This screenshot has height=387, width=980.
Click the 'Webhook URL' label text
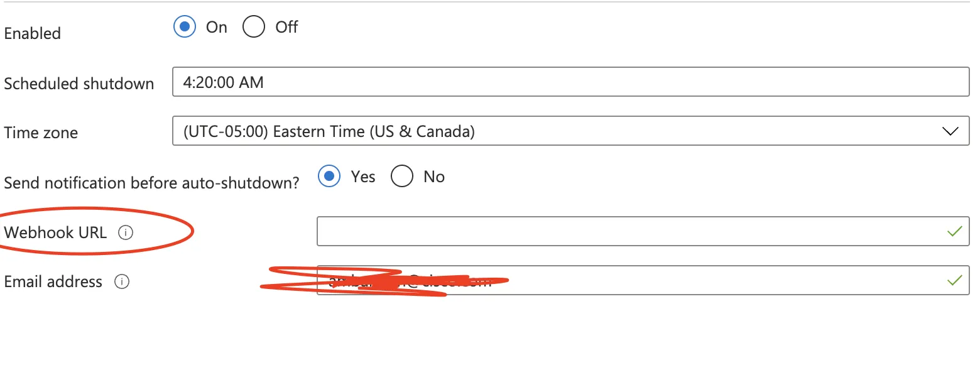pyautogui.click(x=55, y=232)
